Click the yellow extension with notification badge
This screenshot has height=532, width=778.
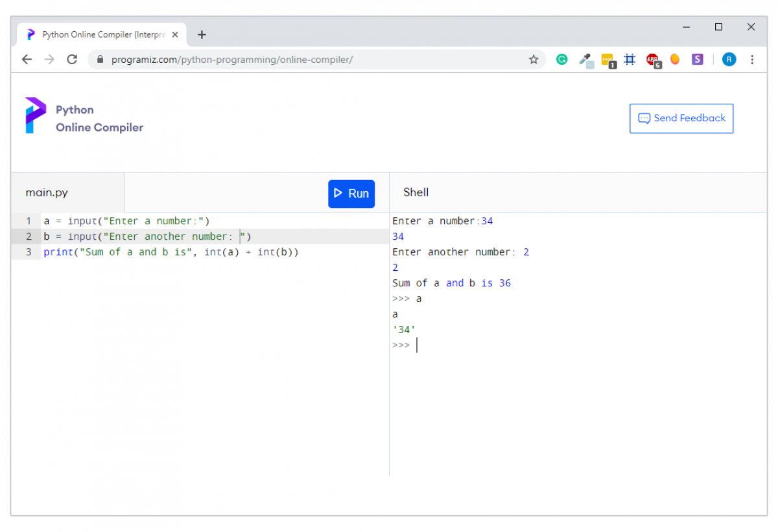coord(608,59)
